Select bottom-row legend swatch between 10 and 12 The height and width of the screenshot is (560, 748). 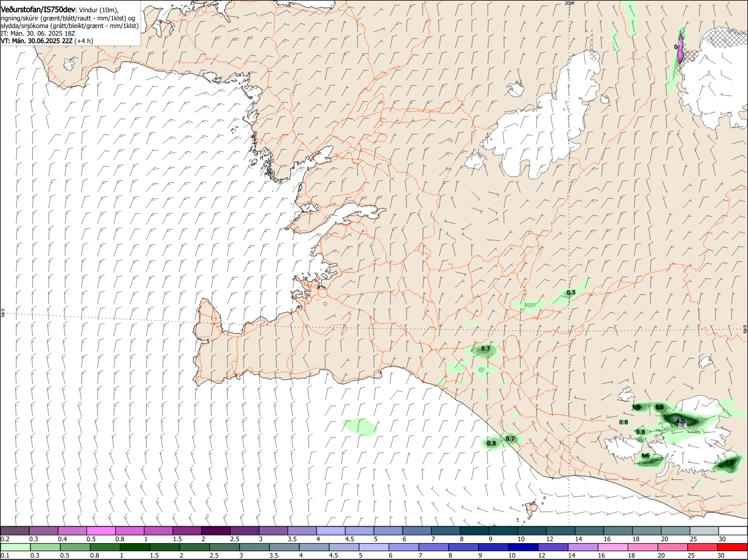[x=522, y=547]
